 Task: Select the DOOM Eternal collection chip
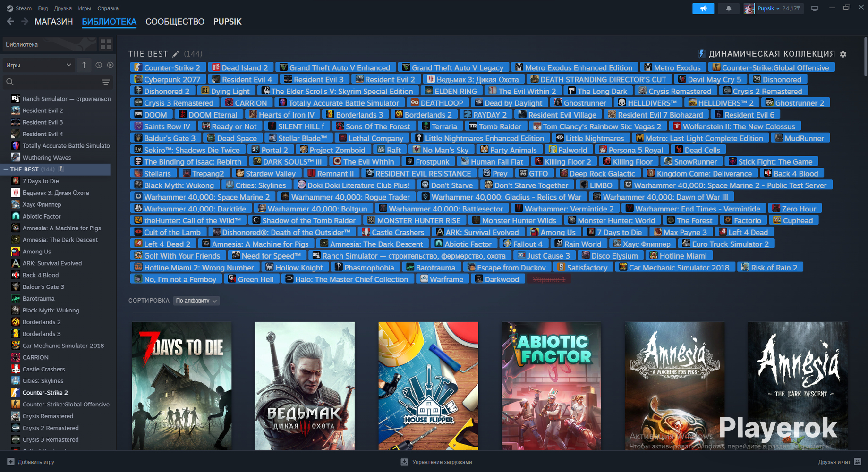pyautogui.click(x=208, y=115)
